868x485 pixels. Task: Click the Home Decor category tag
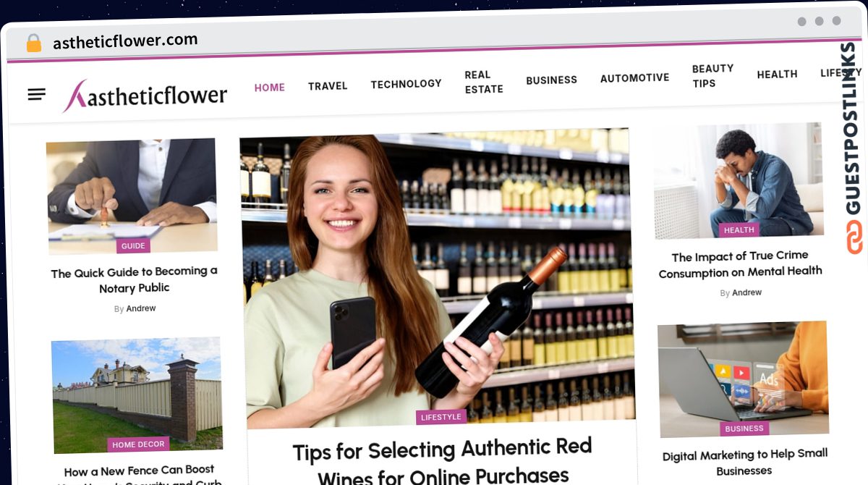(x=139, y=444)
